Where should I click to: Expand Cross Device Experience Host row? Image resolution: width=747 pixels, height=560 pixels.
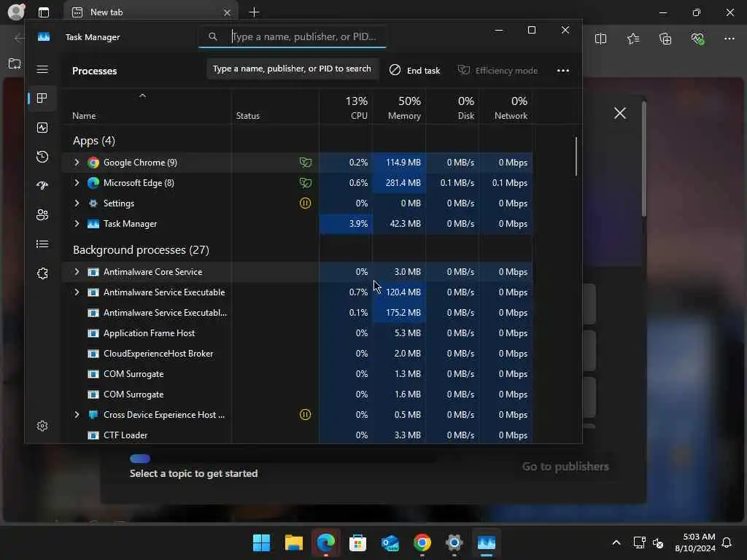77,415
